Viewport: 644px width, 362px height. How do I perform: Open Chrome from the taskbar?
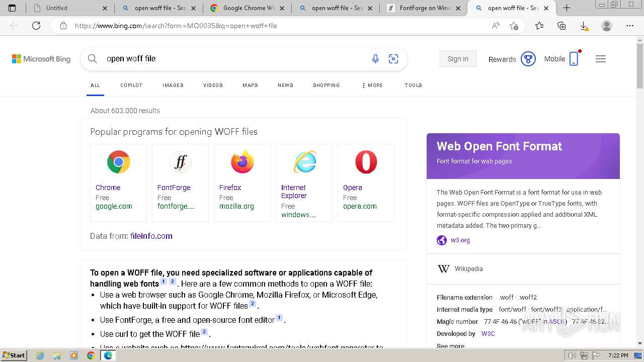(x=91, y=355)
